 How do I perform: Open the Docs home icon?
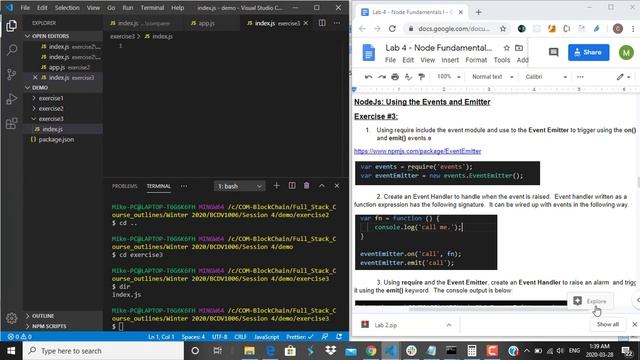(369, 53)
